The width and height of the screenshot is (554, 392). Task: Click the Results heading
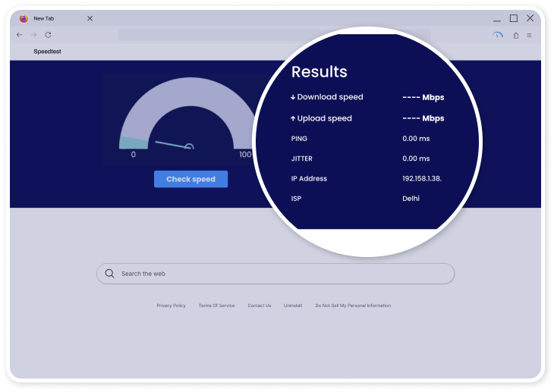click(319, 72)
